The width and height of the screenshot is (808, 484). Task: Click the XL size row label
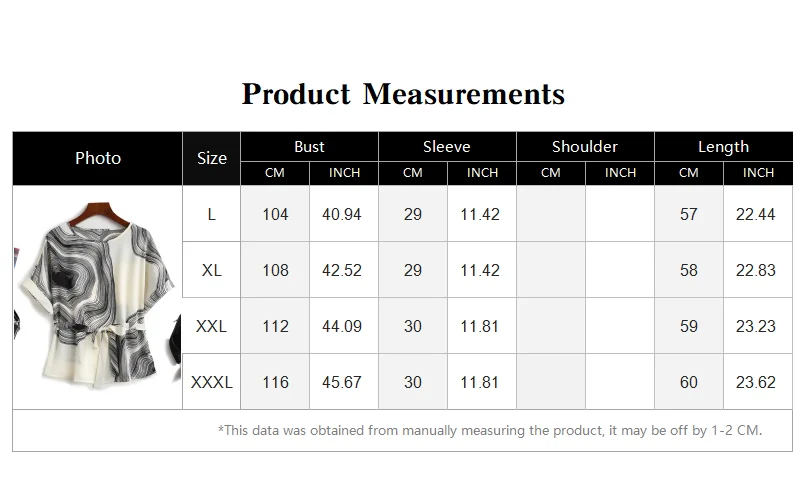(212, 270)
